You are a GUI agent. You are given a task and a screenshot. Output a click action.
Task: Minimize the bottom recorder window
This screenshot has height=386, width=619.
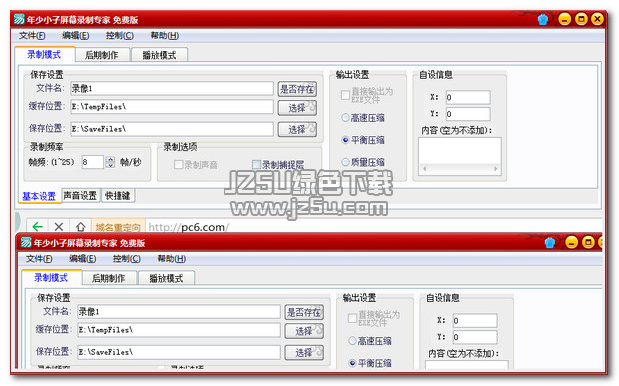[x=571, y=242]
